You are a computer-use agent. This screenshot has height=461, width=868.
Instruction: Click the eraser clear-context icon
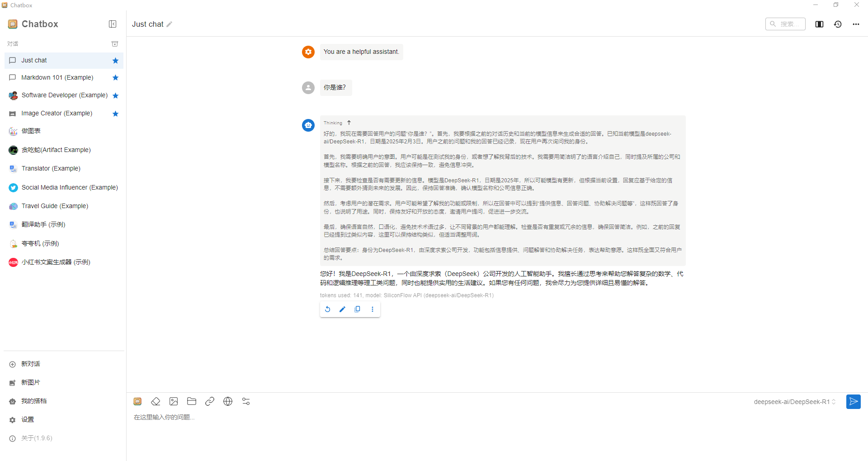(x=156, y=401)
